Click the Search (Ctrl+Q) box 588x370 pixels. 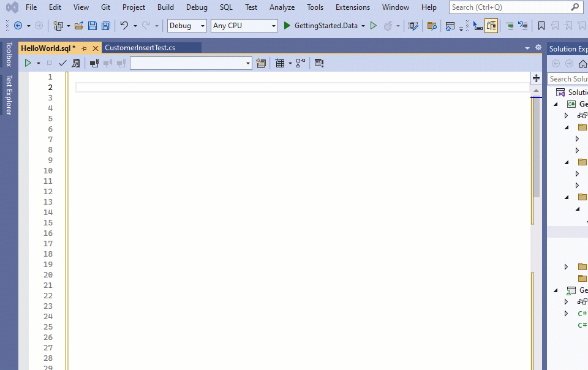[x=514, y=7]
